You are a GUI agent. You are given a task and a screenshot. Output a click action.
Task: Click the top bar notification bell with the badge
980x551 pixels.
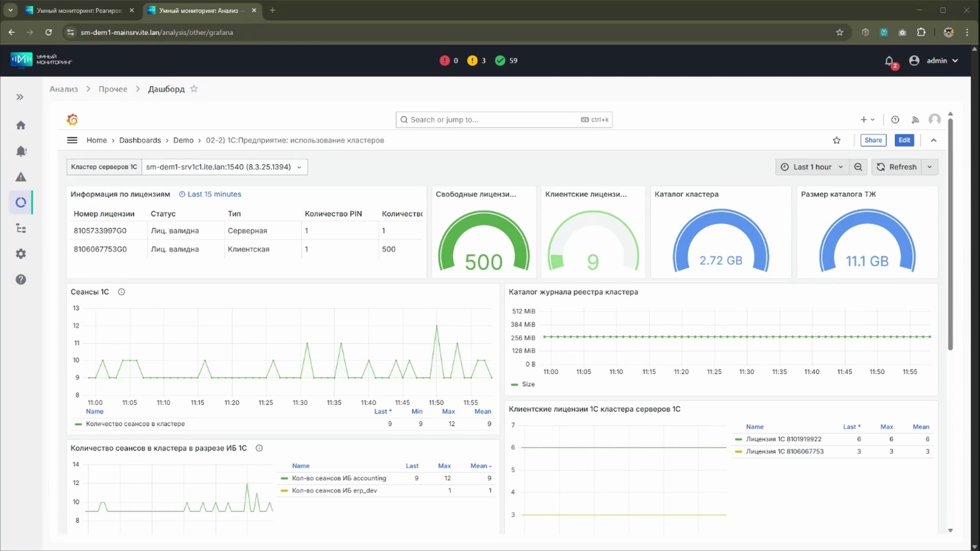(x=890, y=61)
